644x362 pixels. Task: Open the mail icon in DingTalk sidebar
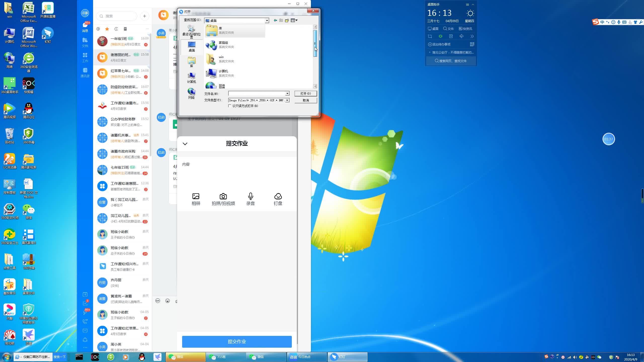tap(85, 330)
